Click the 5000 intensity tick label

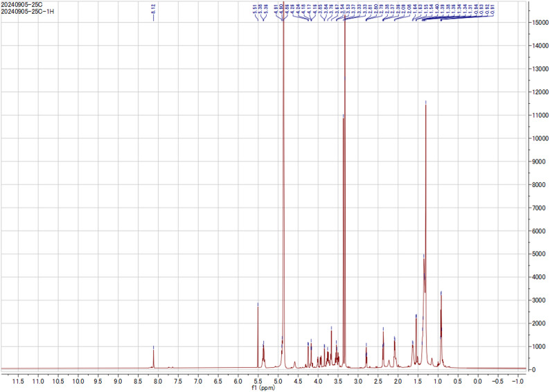click(x=540, y=254)
